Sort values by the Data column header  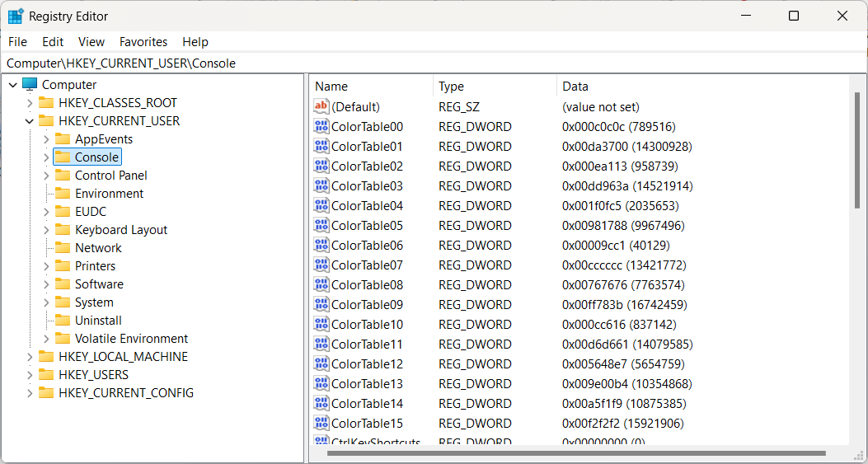703,87
